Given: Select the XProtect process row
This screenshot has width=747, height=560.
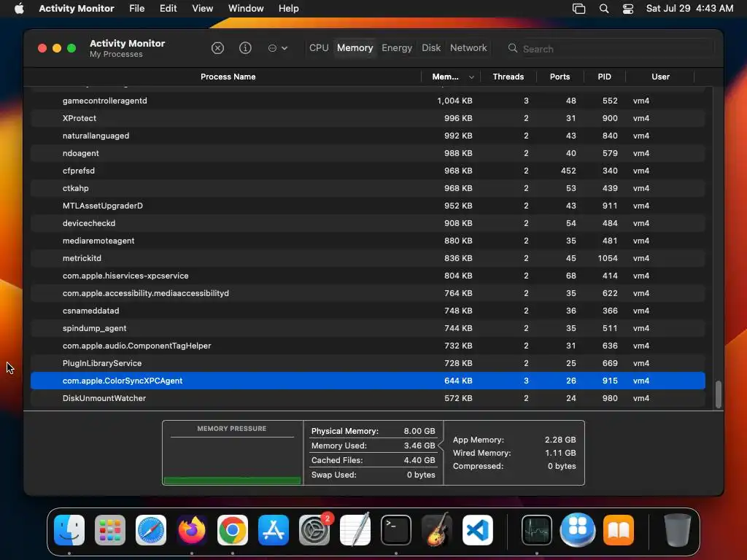Looking at the screenshot, I should (x=368, y=118).
